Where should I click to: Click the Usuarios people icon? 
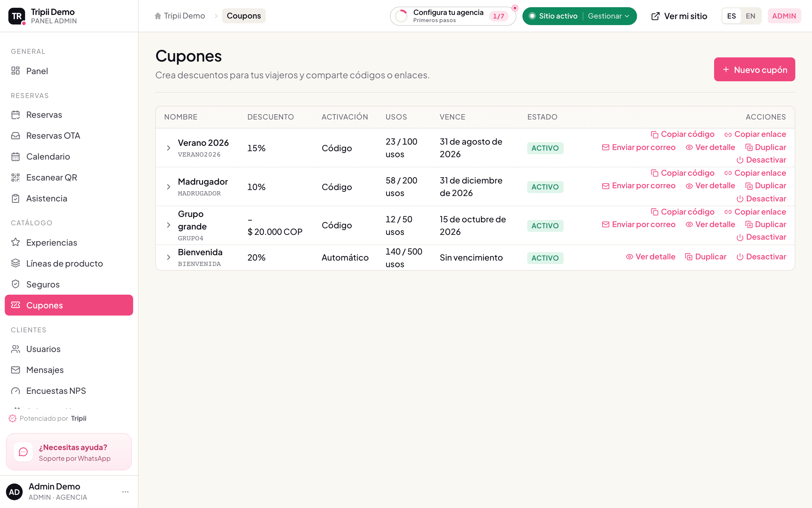point(16,349)
